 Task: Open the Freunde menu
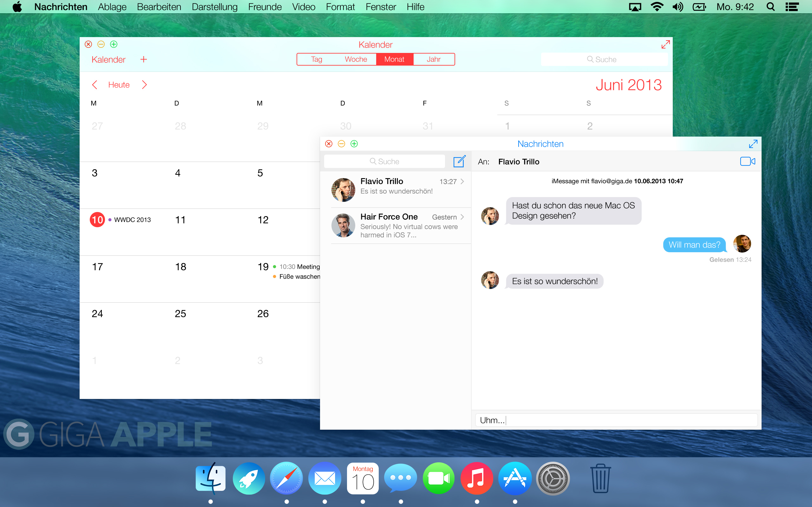(x=265, y=7)
